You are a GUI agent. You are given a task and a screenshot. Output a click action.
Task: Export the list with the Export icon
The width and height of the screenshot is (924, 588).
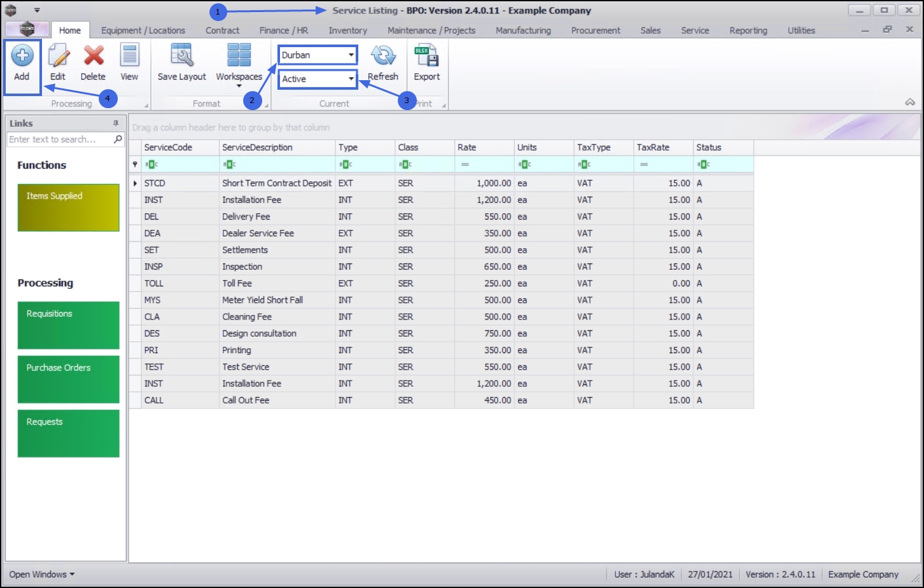[x=426, y=56]
